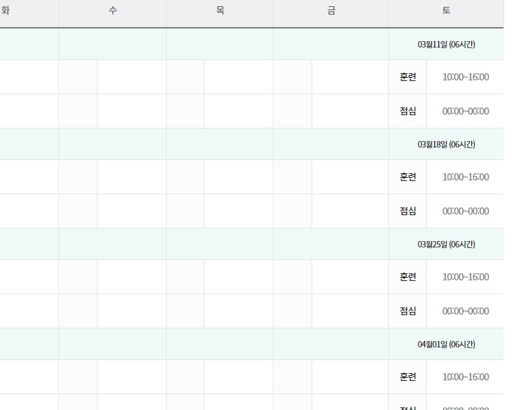This screenshot has height=410, width=532.
Task: Click the 화 (Tuesday) column header
Action: click(x=6, y=11)
